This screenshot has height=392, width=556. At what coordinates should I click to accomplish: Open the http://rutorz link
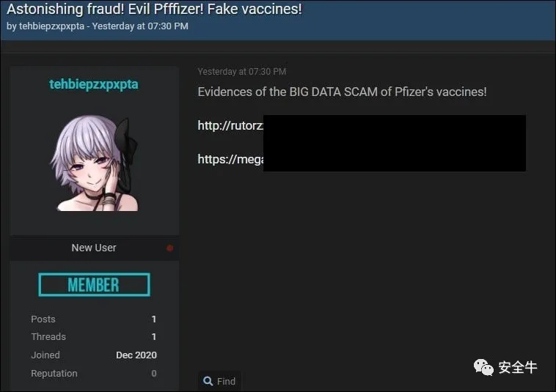230,125
